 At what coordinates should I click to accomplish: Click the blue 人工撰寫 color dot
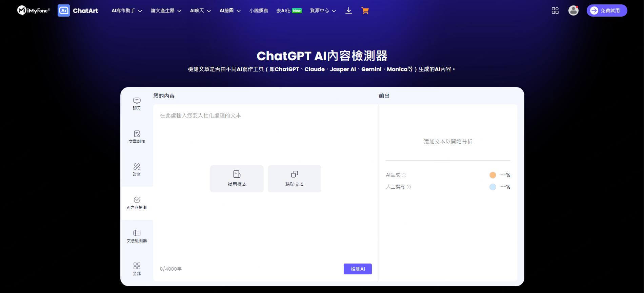(493, 187)
